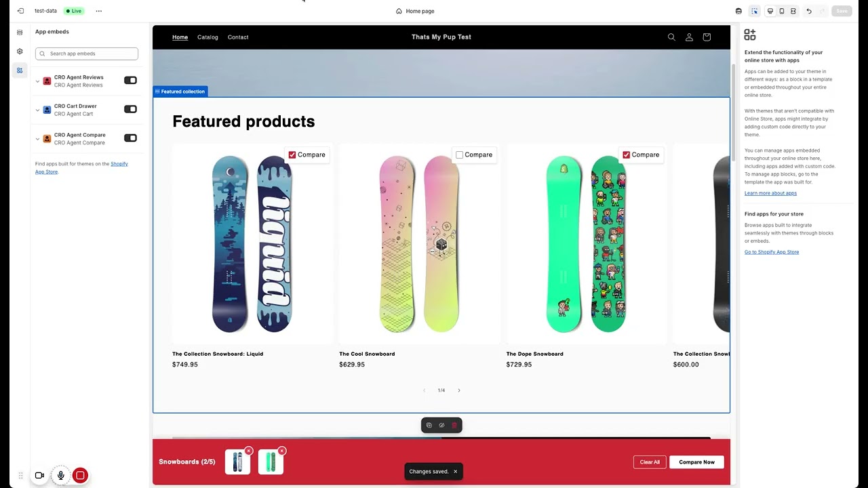Open the Sections sidebar icon
The height and width of the screenshot is (488, 868).
(20, 33)
